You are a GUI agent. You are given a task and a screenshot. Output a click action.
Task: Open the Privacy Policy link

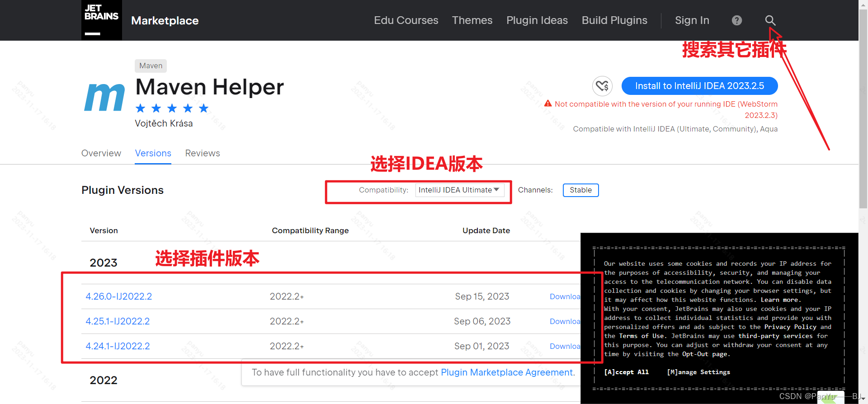790,327
